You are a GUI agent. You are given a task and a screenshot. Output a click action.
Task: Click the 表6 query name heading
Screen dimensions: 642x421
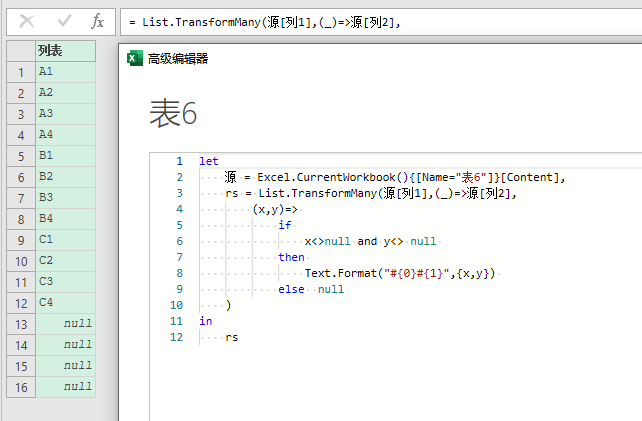tap(173, 113)
